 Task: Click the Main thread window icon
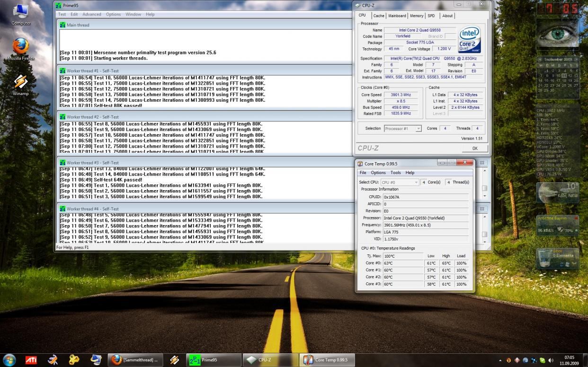coord(62,25)
